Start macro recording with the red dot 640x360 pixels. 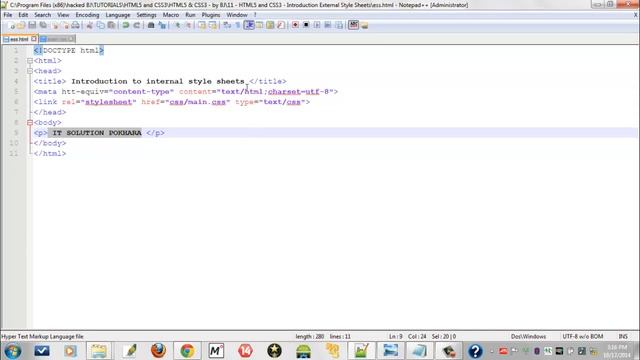(295, 25)
